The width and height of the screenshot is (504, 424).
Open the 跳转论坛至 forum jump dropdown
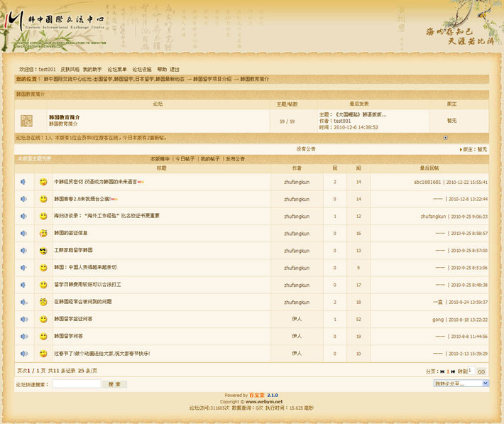[x=461, y=384]
